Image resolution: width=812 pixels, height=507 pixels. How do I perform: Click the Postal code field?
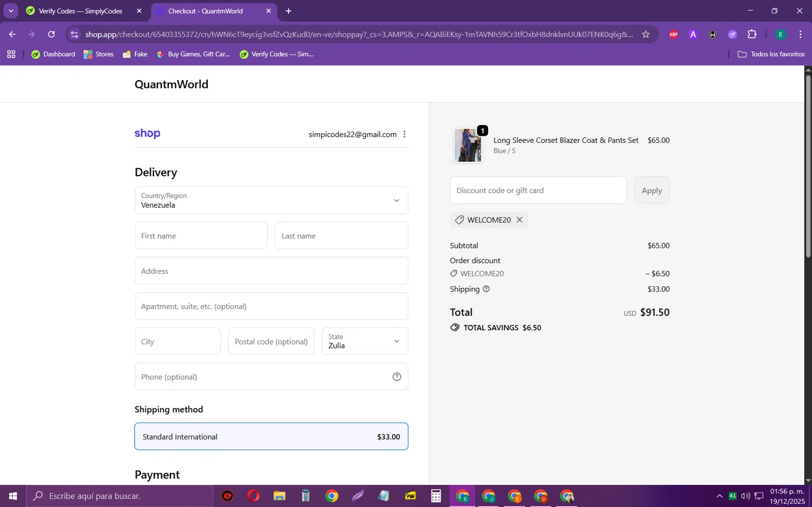[271, 341]
